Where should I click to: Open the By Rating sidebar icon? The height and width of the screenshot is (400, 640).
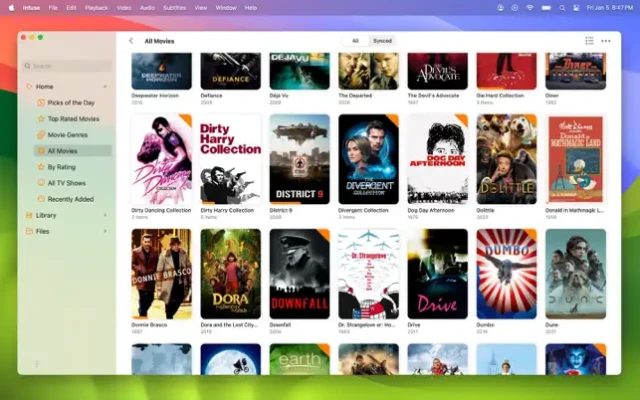pos(41,167)
